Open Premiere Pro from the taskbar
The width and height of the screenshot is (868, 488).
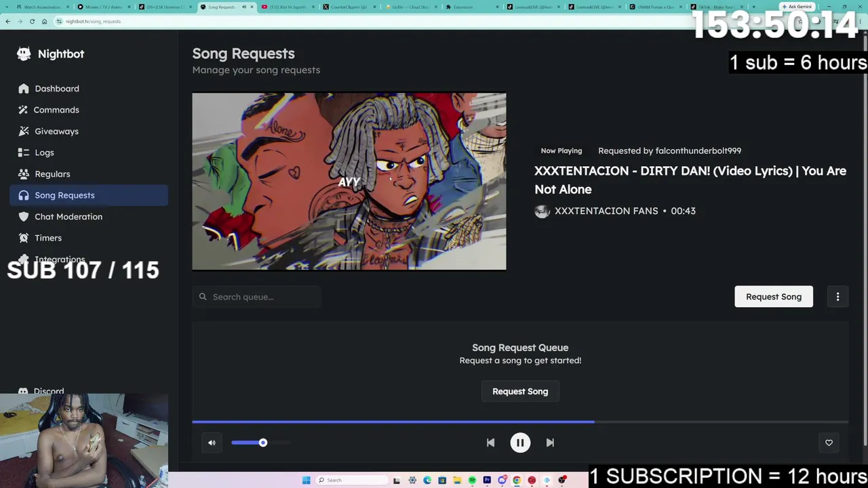pyautogui.click(x=487, y=481)
